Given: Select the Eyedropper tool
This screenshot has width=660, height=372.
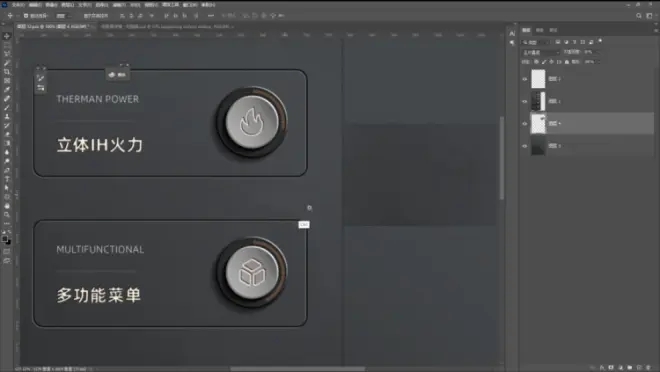Looking at the screenshot, I should 7,90.
